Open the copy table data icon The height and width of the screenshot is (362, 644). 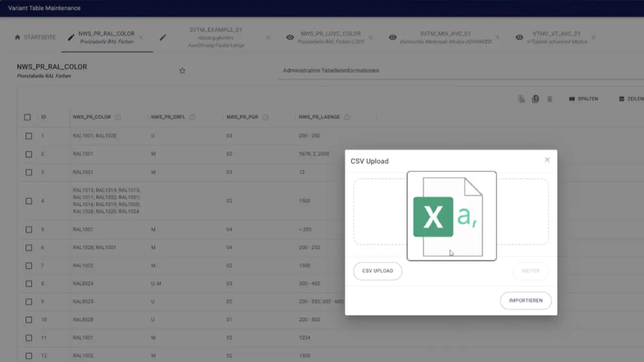pos(521,99)
